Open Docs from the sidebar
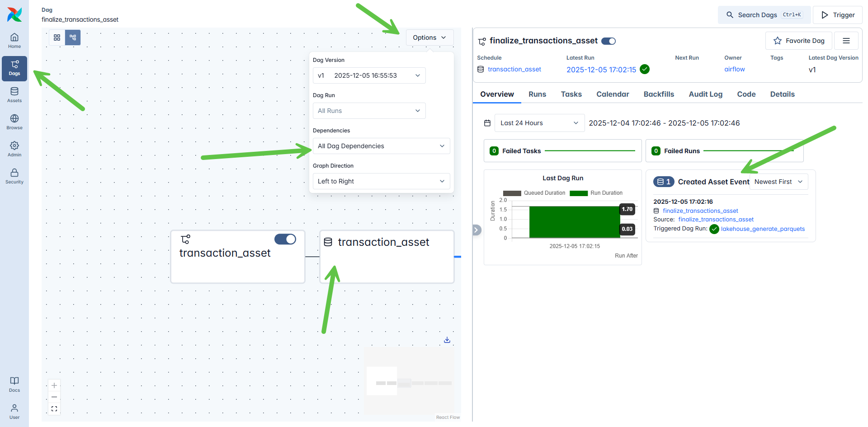Viewport: 868px width, 427px height. (14, 385)
